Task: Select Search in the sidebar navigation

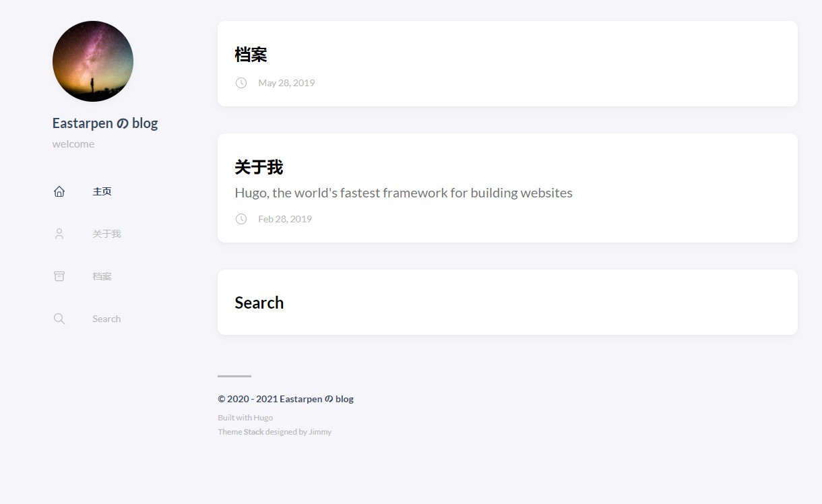Action: [x=106, y=318]
